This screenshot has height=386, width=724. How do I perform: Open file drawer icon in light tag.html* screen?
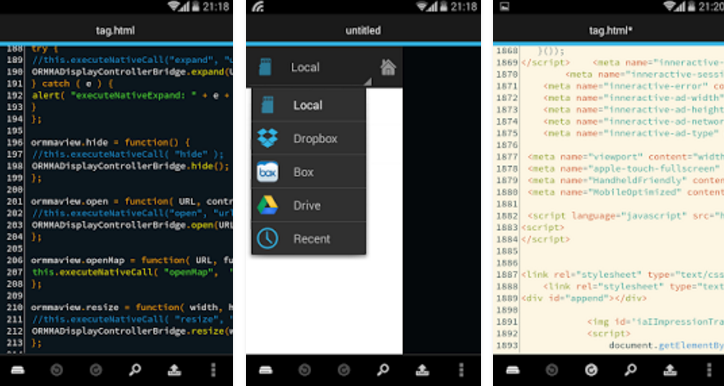pos(513,370)
